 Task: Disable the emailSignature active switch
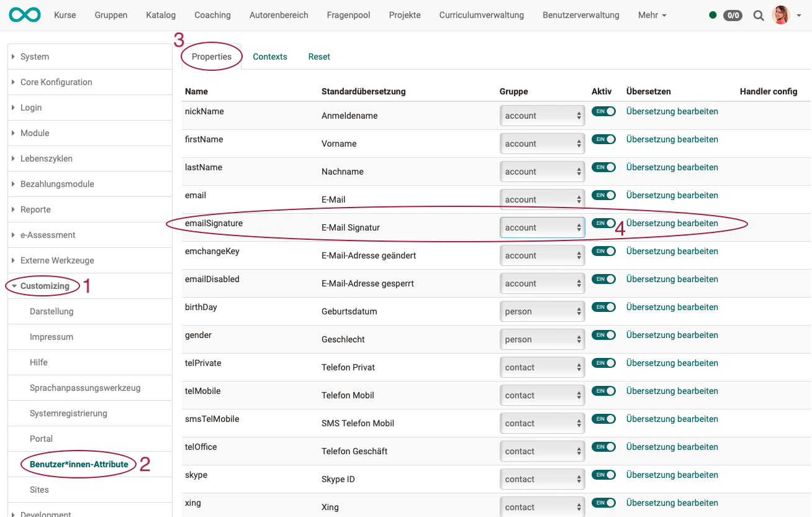[603, 223]
